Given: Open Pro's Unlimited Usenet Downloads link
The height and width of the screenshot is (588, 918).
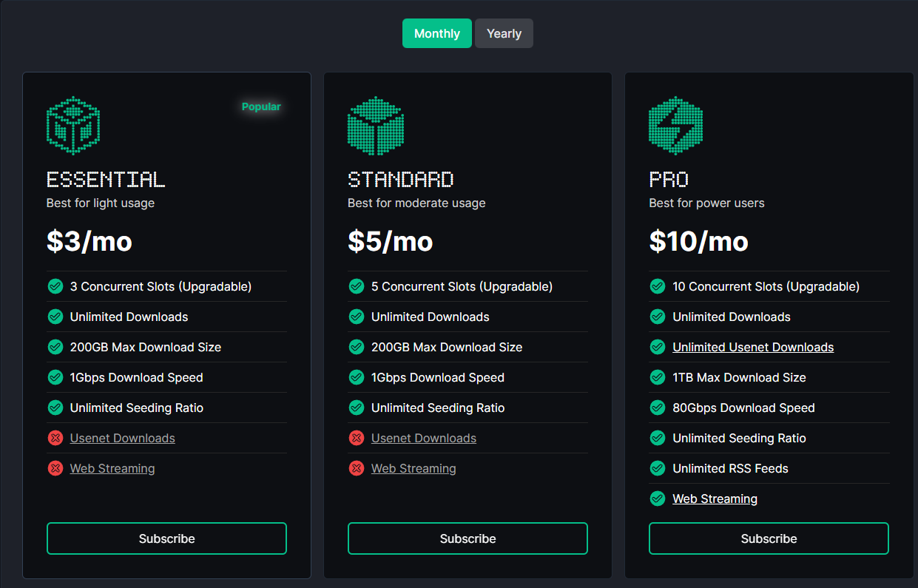Looking at the screenshot, I should (753, 347).
